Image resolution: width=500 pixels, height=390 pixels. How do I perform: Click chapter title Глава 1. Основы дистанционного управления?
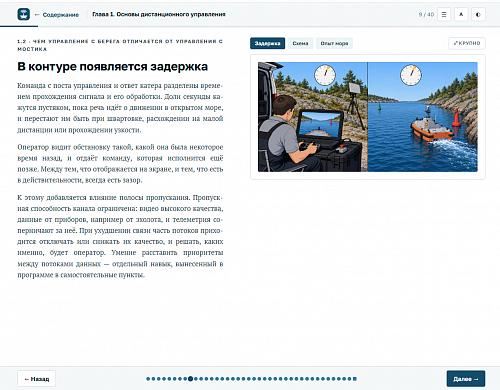coord(159,14)
